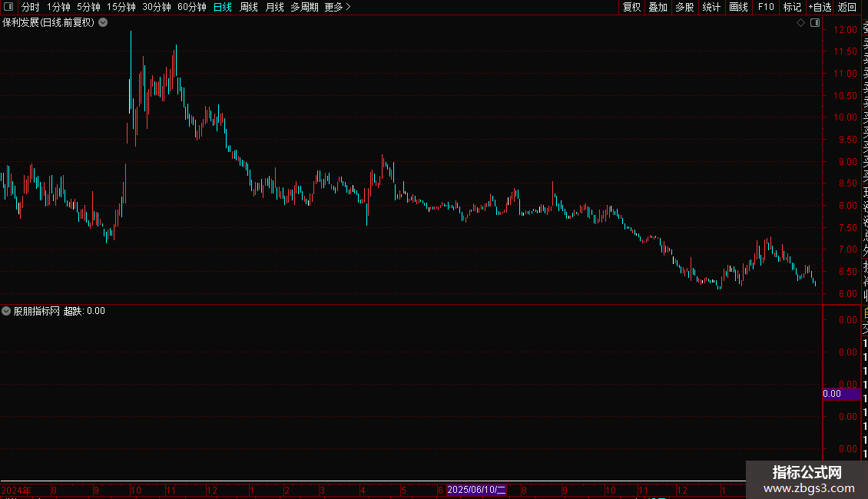Open F10 company information
Image resolution: width=868 pixels, height=499 pixels.
(766, 7)
